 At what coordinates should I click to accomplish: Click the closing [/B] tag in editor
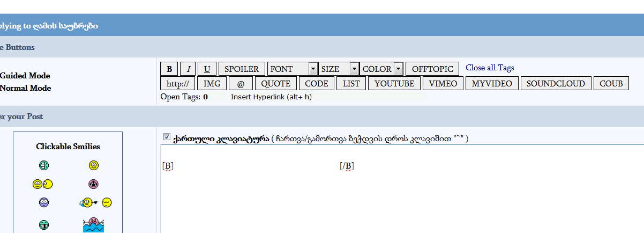tap(347, 166)
